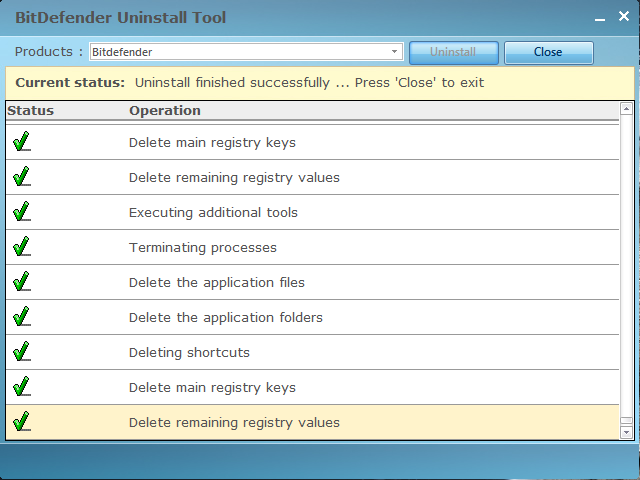Close window using the X icon
The width and height of the screenshot is (640, 480).
click(624, 16)
